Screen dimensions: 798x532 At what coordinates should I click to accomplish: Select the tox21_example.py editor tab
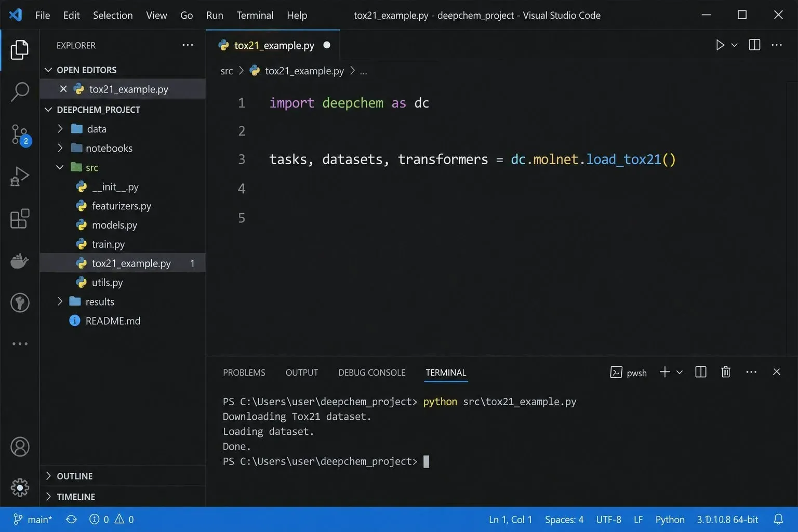coord(273,45)
